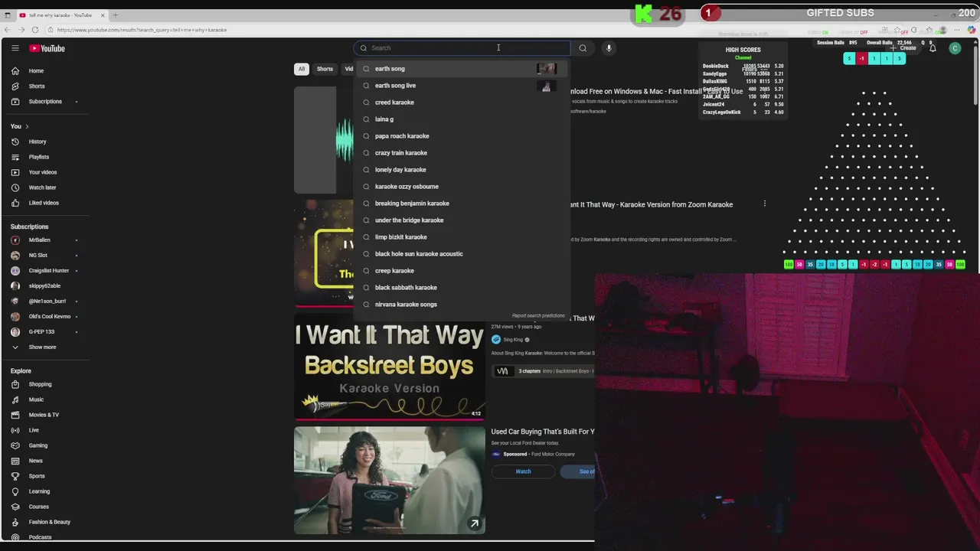The image size is (980, 551).
Task: Pick the earth song live suggestion
Action: point(462,86)
